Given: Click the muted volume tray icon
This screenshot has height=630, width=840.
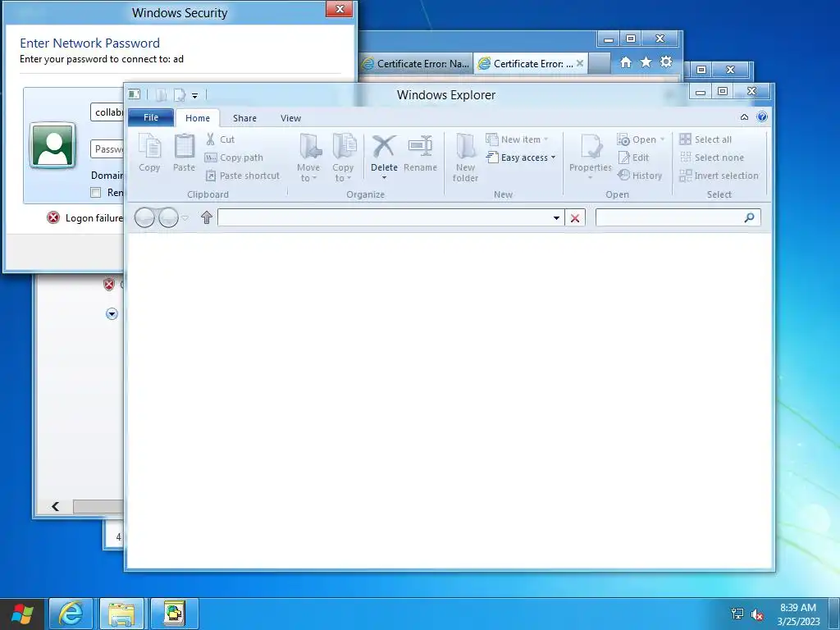Looking at the screenshot, I should pyautogui.click(x=757, y=614).
